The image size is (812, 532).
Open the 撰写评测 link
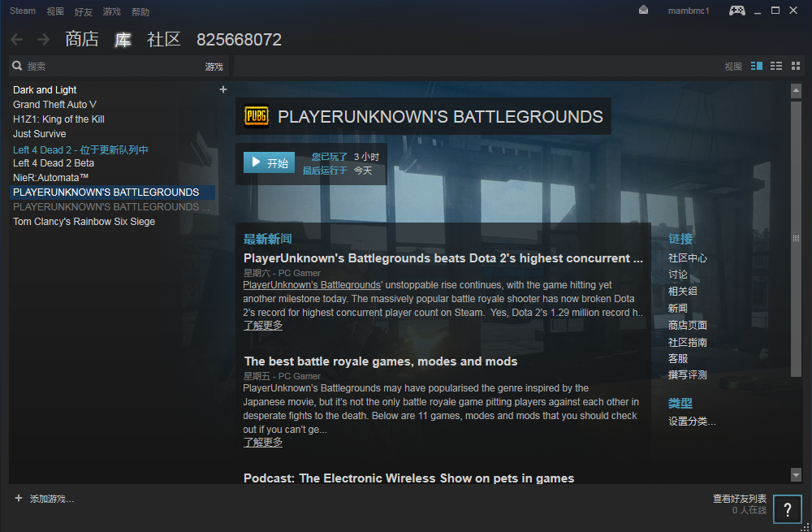click(687, 374)
